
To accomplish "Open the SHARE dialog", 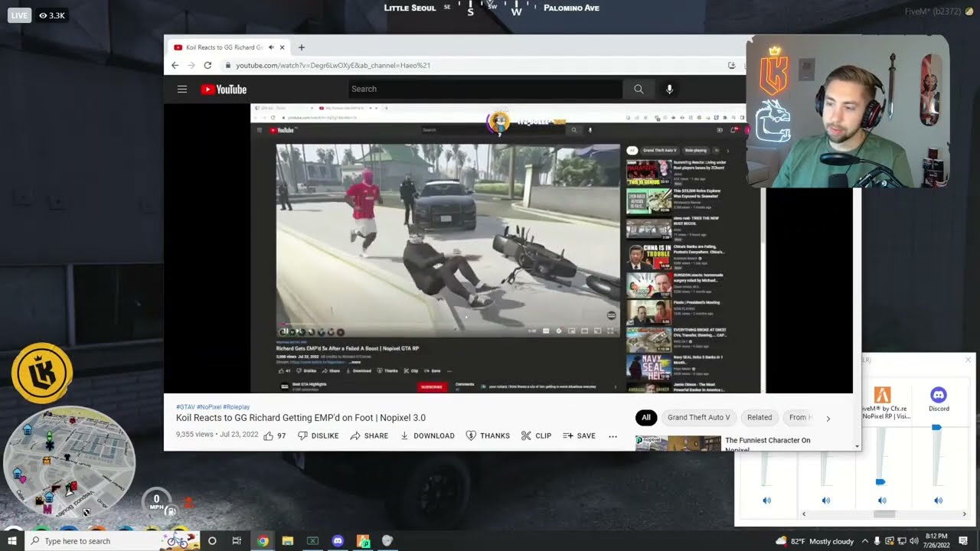I will pos(369,435).
